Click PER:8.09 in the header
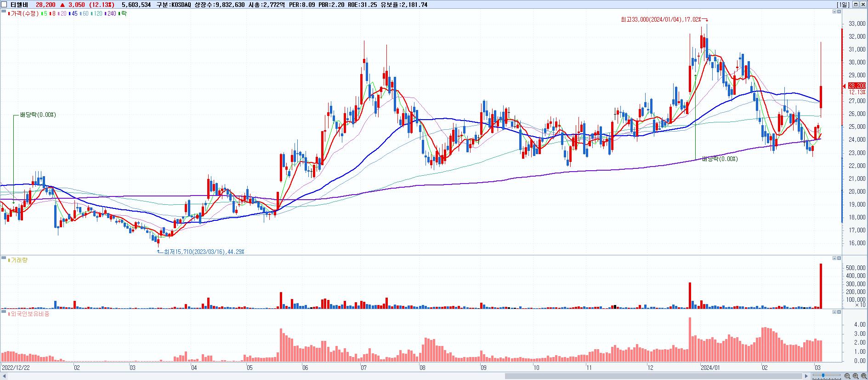 click(x=302, y=5)
